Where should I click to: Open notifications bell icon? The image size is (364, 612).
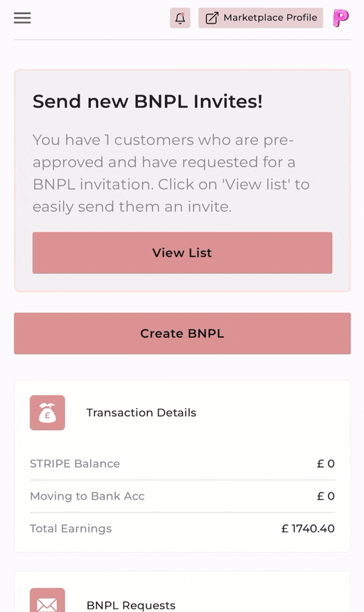(180, 18)
